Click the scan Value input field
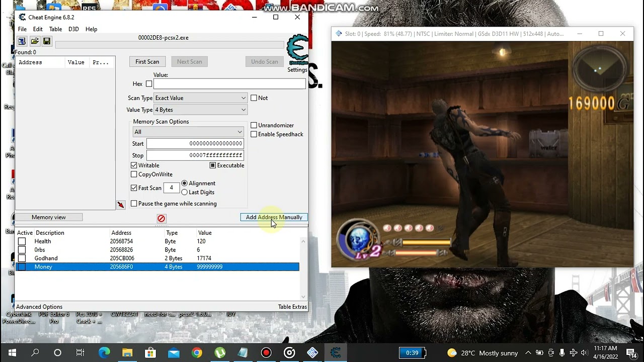 229,84
